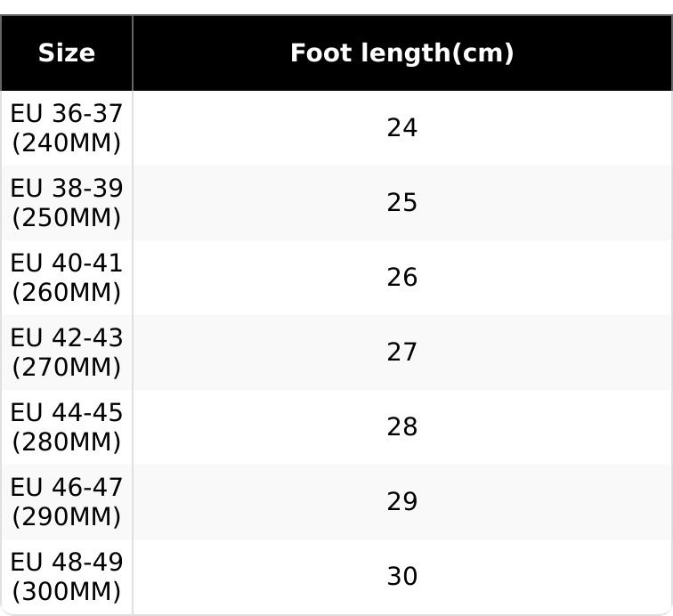Click the (280MM) text label

tap(67, 442)
